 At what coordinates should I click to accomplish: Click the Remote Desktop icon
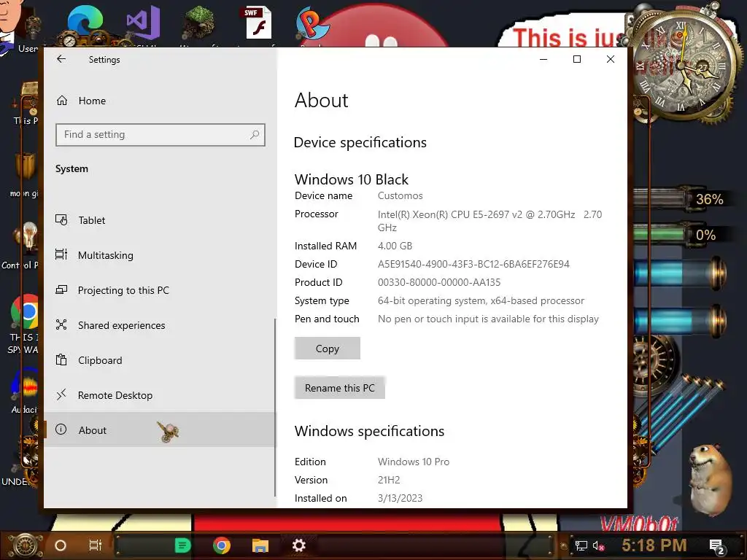[61, 394]
